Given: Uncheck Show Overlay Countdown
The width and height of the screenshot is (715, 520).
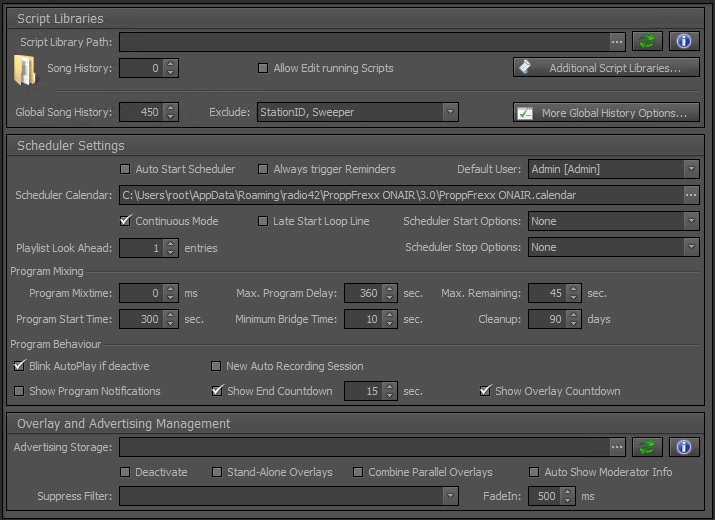Looking at the screenshot, I should coord(485,391).
